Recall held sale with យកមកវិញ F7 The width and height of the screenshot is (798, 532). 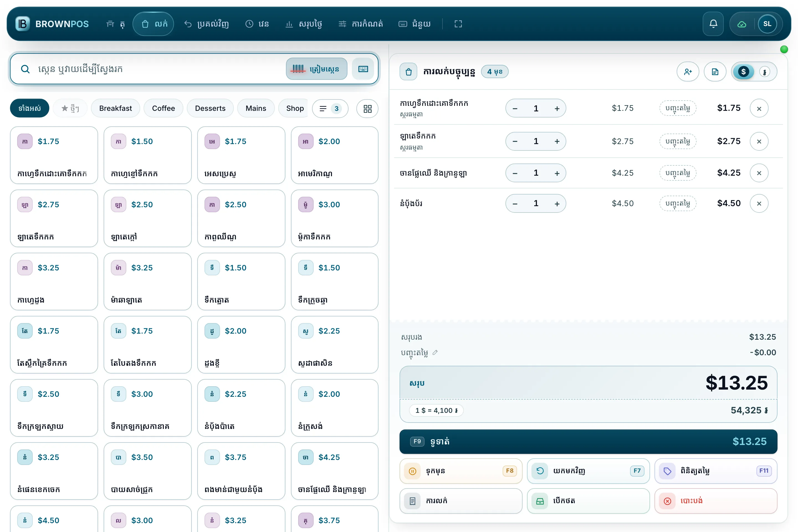pyautogui.click(x=588, y=471)
